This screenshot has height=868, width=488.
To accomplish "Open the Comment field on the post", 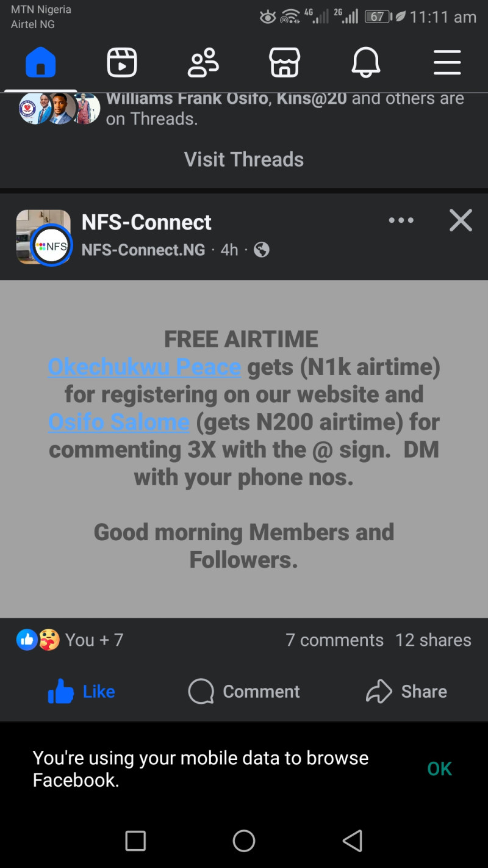I will point(243,692).
